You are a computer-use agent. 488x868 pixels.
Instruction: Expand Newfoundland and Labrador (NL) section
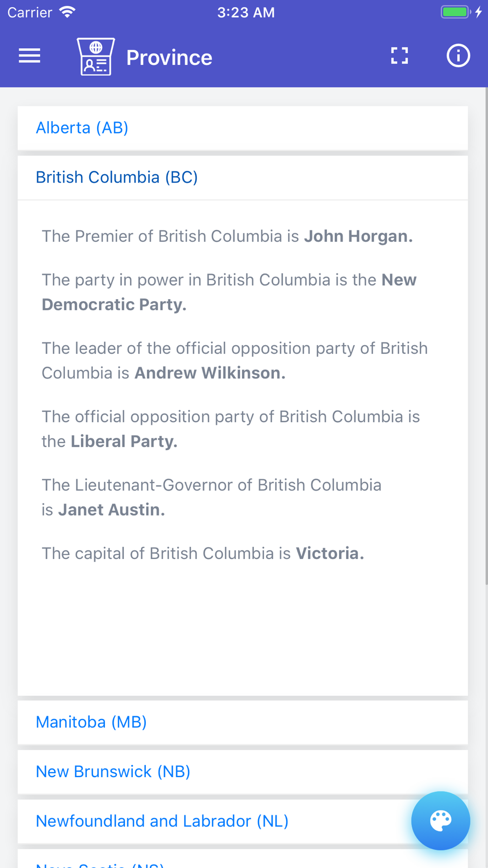click(x=162, y=821)
